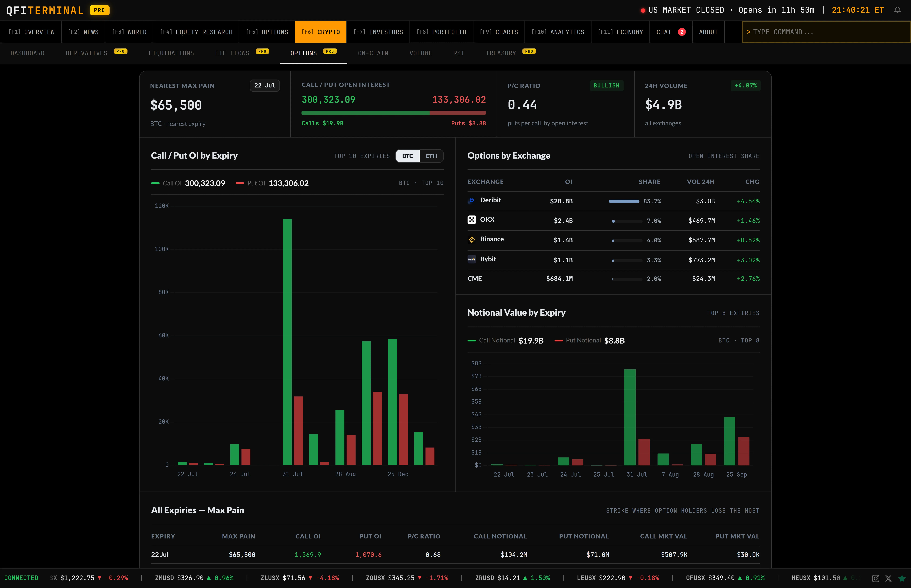911x588 pixels.
Task: Click the ZMUSD $326.90 ticker entry
Action: 194,578
